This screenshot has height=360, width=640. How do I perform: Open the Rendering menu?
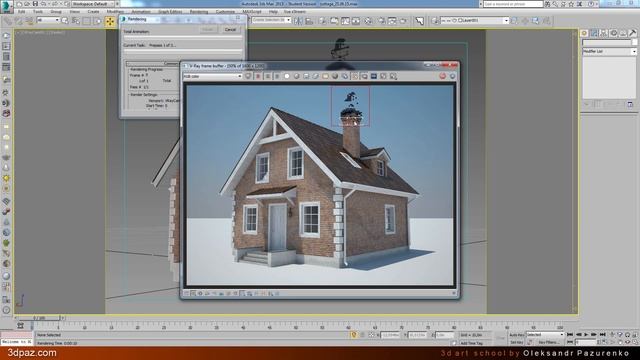tap(199, 11)
